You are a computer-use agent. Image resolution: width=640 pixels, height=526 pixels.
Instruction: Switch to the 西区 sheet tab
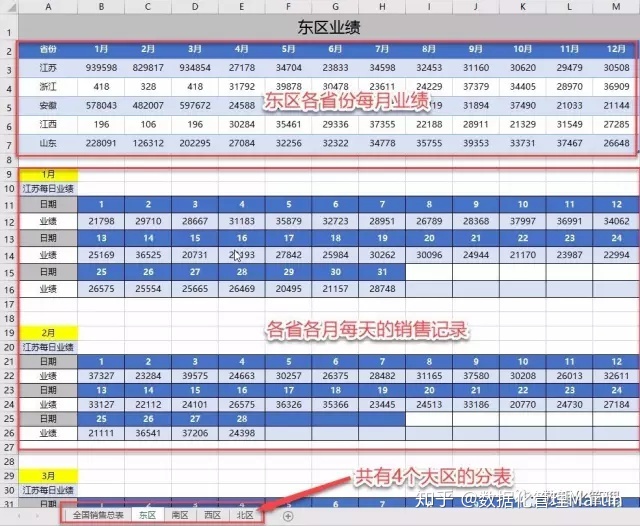213,515
